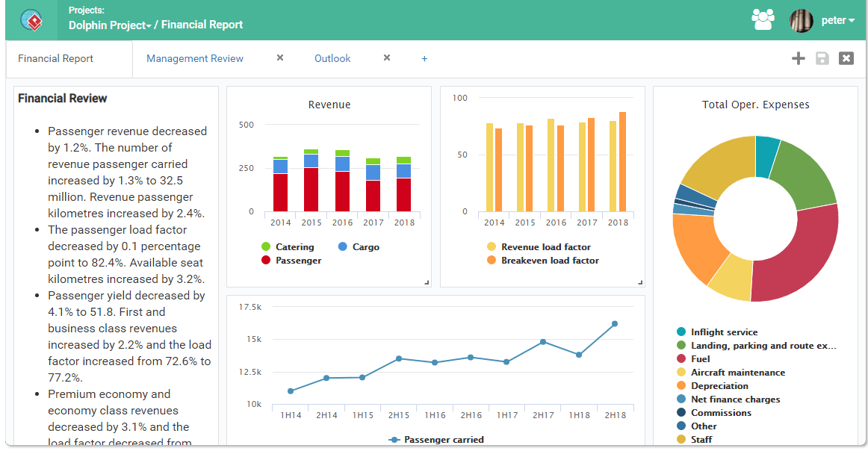Toggle the Revenue load factor legend
The image size is (868, 454).
[x=539, y=247]
